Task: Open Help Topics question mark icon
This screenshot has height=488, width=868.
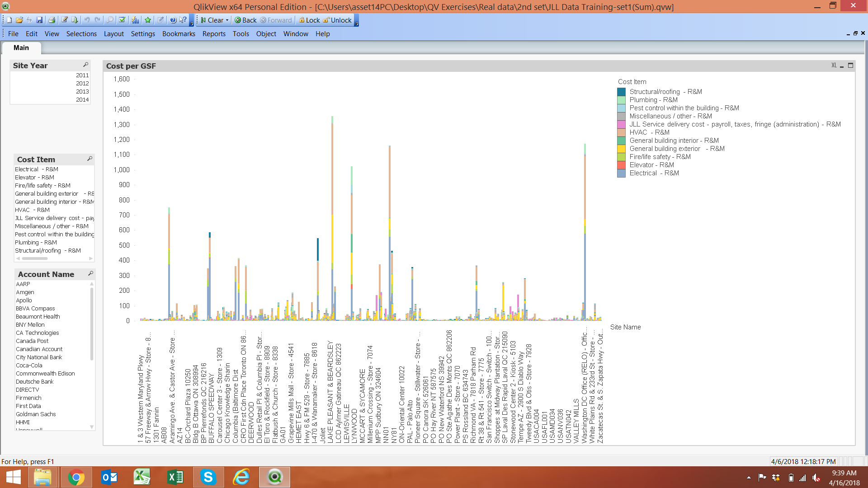Action: pyautogui.click(x=173, y=20)
